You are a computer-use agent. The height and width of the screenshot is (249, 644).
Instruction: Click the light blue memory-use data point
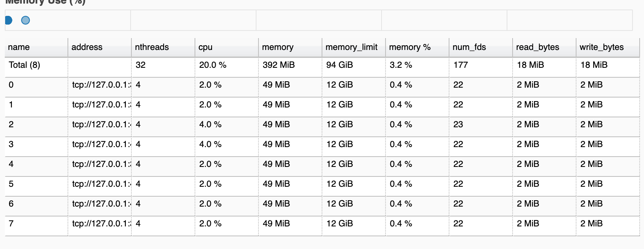pyautogui.click(x=25, y=20)
